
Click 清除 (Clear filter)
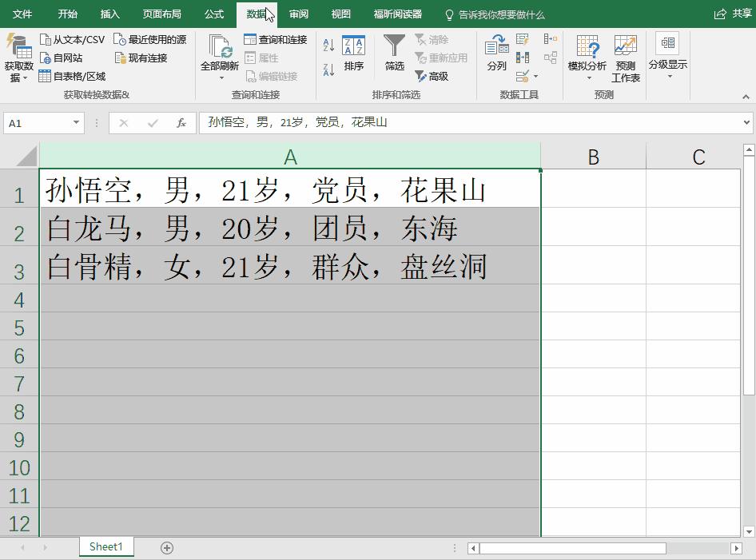click(x=432, y=39)
